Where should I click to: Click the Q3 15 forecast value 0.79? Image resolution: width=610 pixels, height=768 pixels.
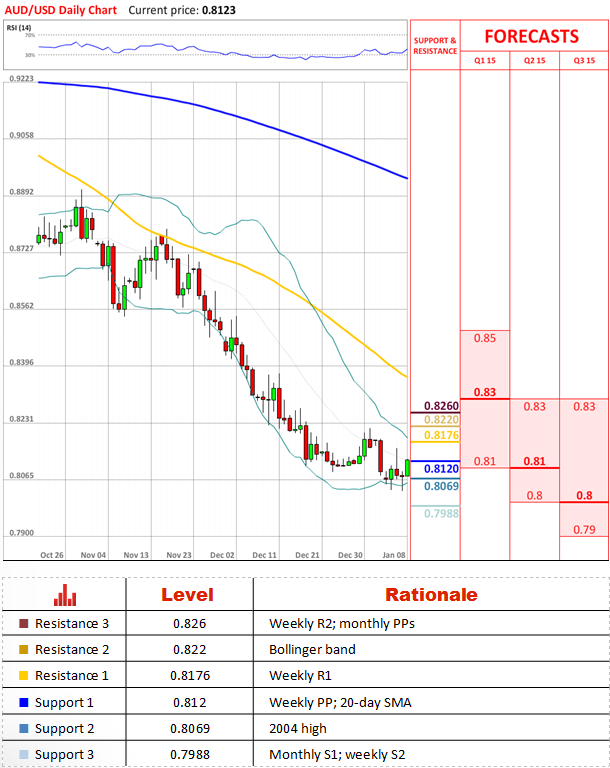pyautogui.click(x=585, y=529)
